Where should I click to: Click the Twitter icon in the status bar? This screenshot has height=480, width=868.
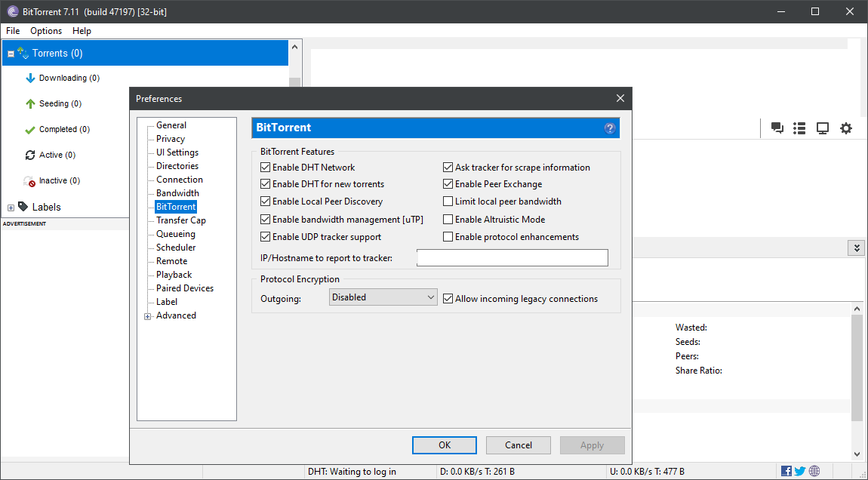[x=799, y=470]
